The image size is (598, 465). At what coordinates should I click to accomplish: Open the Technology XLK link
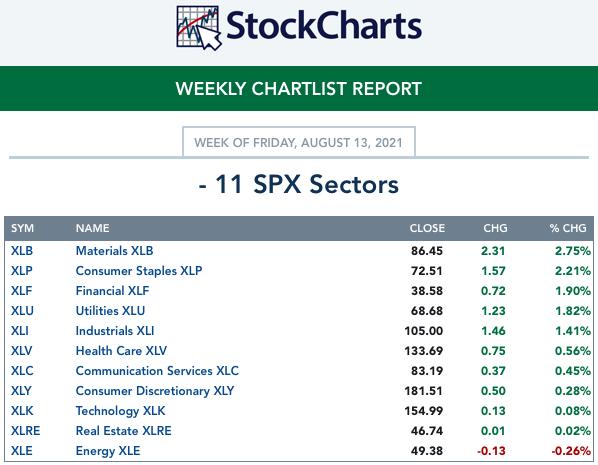121,411
